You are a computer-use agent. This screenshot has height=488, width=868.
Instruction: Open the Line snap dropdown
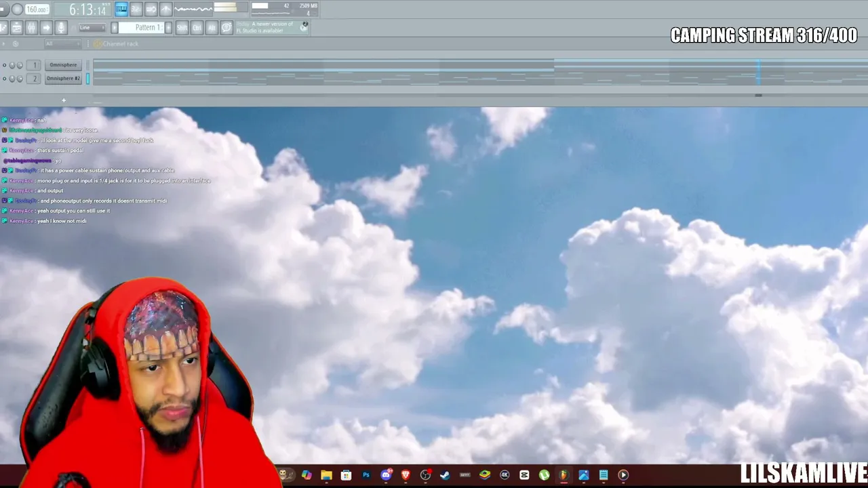click(x=92, y=28)
